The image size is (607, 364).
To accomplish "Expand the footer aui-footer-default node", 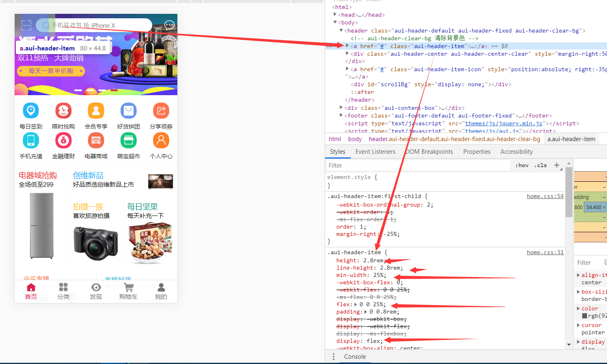I will (341, 116).
